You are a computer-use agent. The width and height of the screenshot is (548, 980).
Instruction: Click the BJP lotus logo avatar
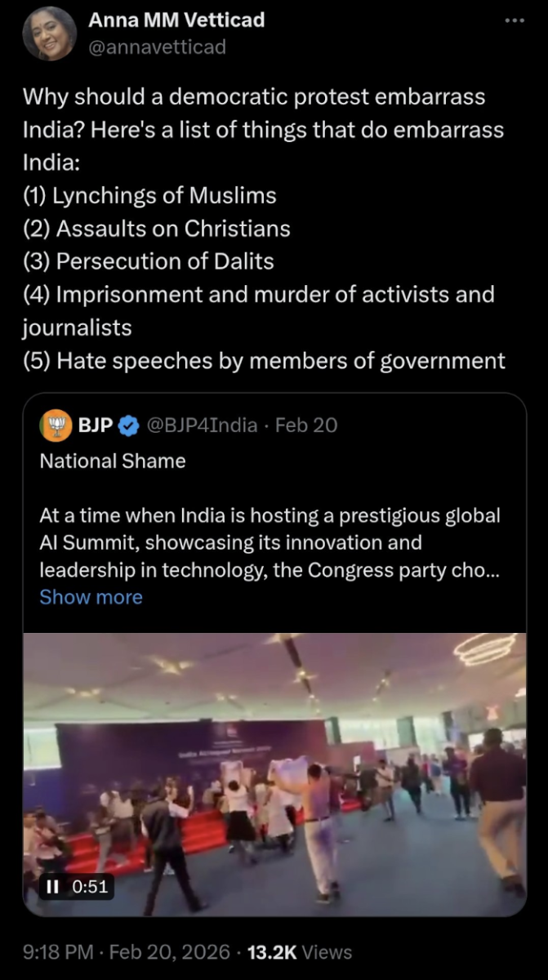56,425
